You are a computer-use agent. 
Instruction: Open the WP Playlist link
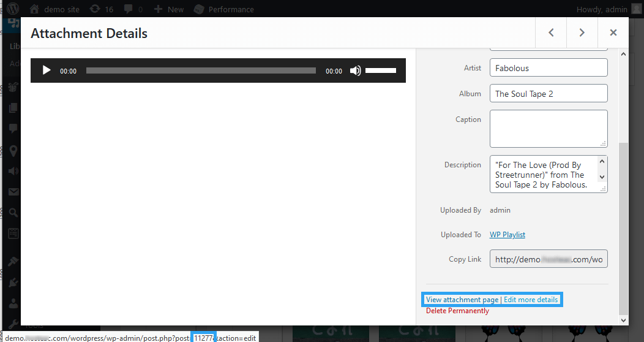coord(507,234)
